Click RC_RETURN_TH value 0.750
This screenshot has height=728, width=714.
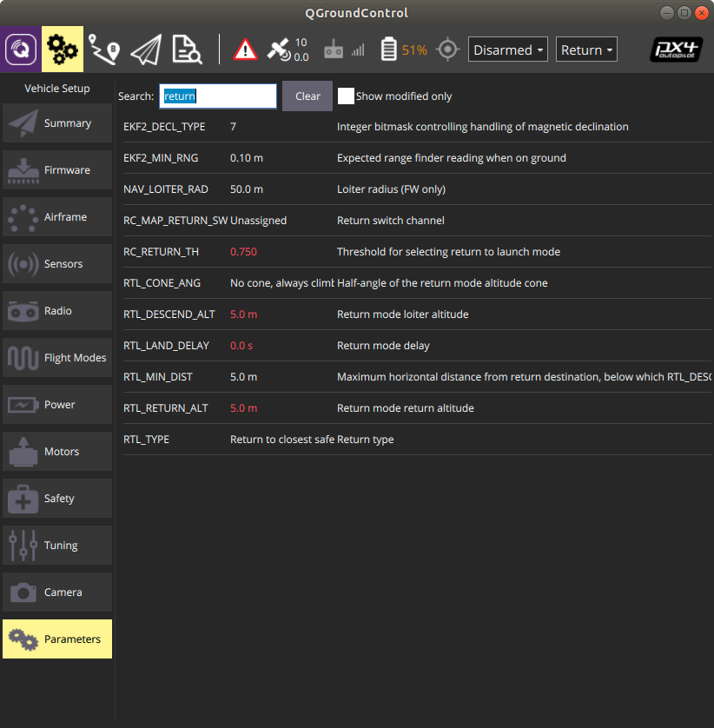(x=243, y=252)
